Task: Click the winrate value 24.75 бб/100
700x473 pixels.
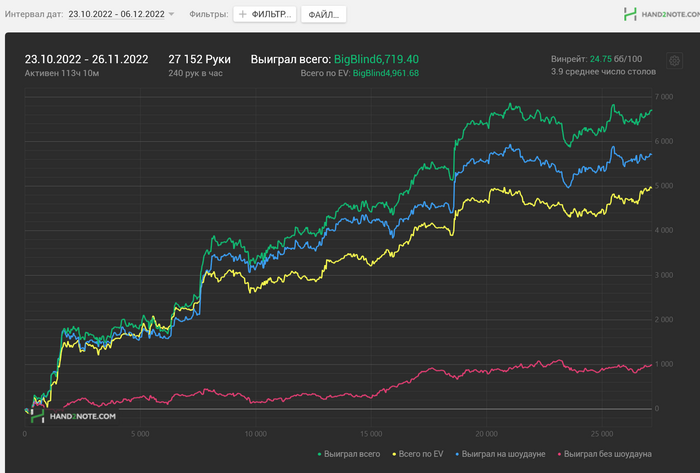Action: point(616,59)
